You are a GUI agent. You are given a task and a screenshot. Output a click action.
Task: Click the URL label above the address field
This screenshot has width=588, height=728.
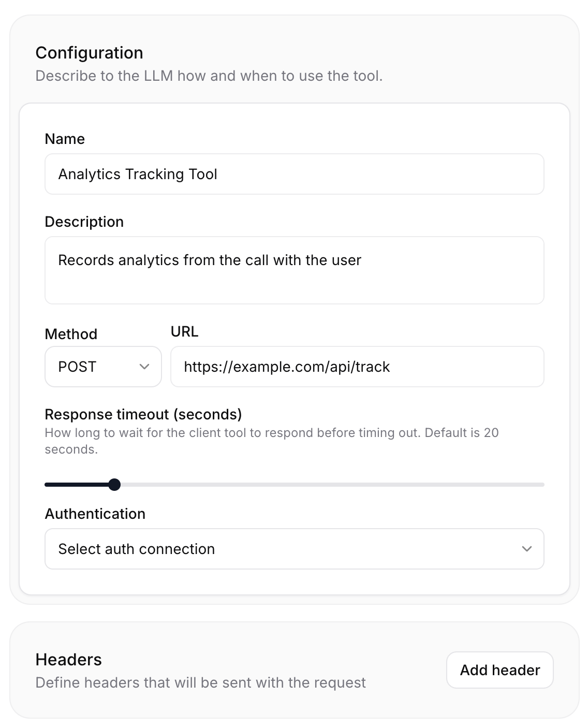click(184, 331)
